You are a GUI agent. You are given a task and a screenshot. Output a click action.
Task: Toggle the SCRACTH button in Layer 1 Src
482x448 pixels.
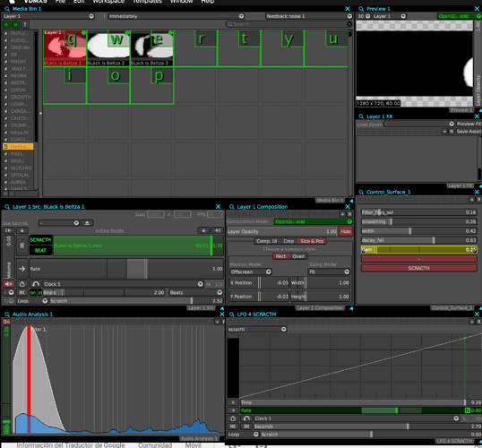tap(40, 240)
